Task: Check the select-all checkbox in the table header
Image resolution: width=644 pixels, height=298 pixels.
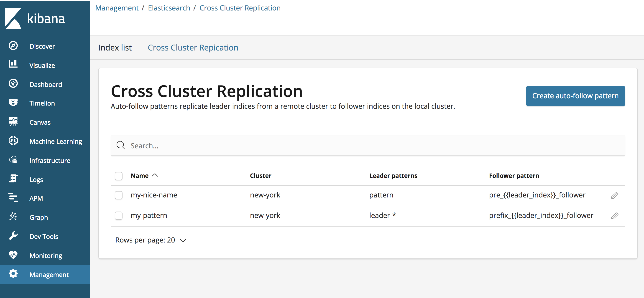Action: [x=118, y=176]
